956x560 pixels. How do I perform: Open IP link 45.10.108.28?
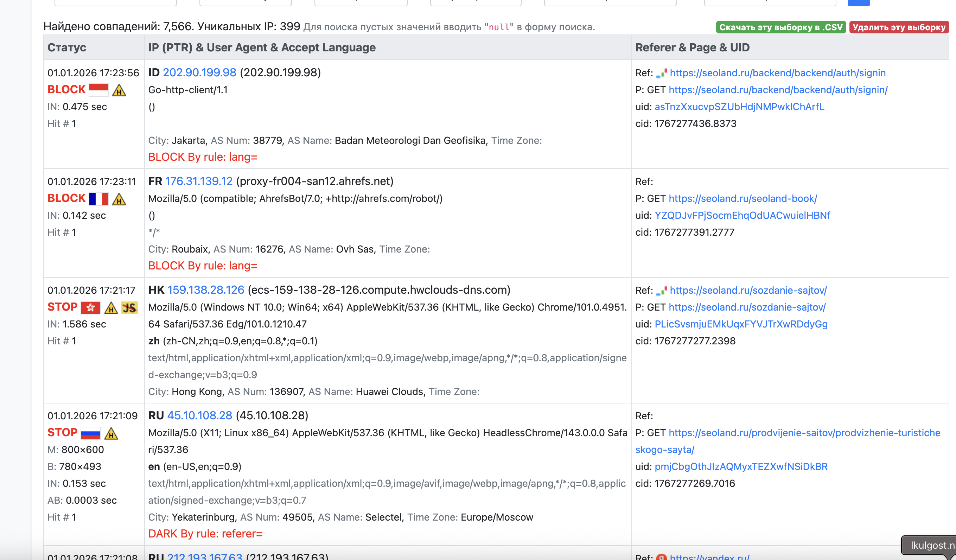199,415
